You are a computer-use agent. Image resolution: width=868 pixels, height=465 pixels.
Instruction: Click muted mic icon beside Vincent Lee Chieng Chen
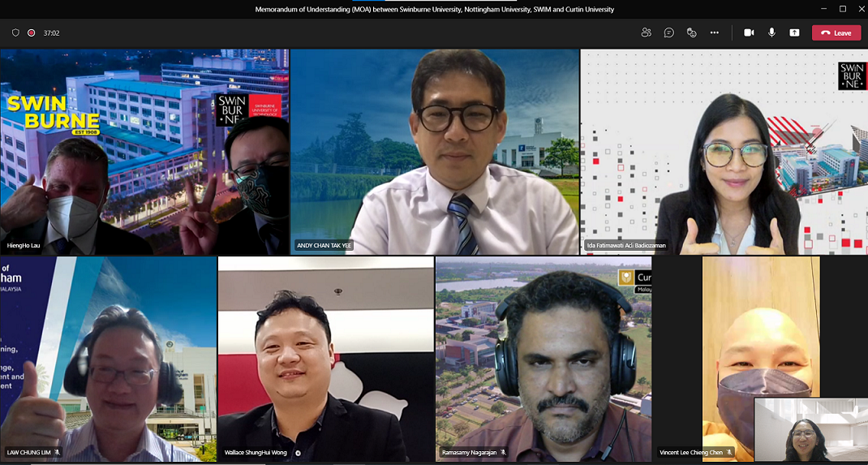729,452
